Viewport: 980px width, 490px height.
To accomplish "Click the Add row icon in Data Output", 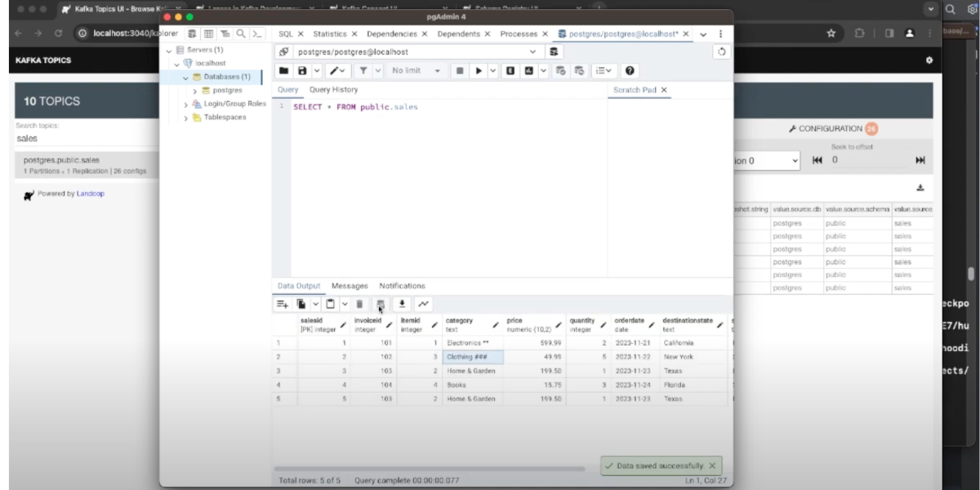I will [x=282, y=304].
